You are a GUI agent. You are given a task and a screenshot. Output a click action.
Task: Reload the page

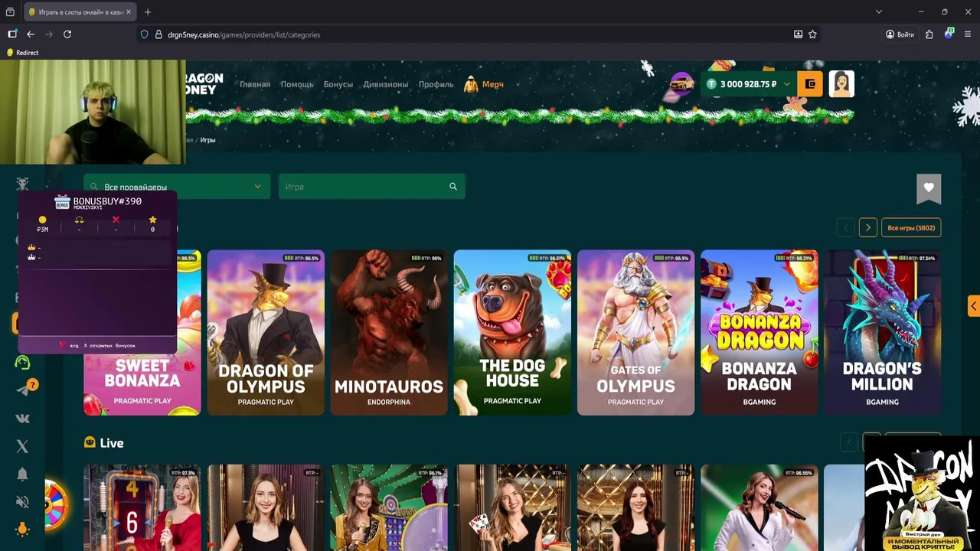coord(67,34)
